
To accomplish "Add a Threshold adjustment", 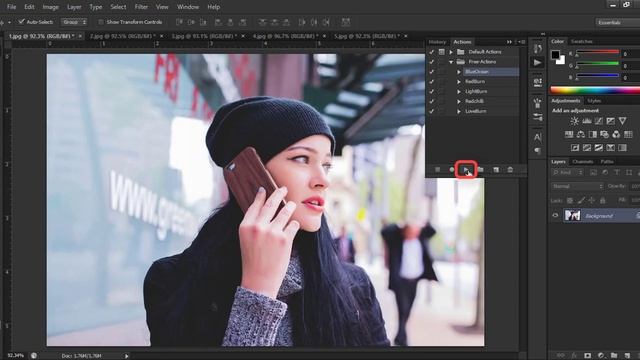I will (x=598, y=147).
